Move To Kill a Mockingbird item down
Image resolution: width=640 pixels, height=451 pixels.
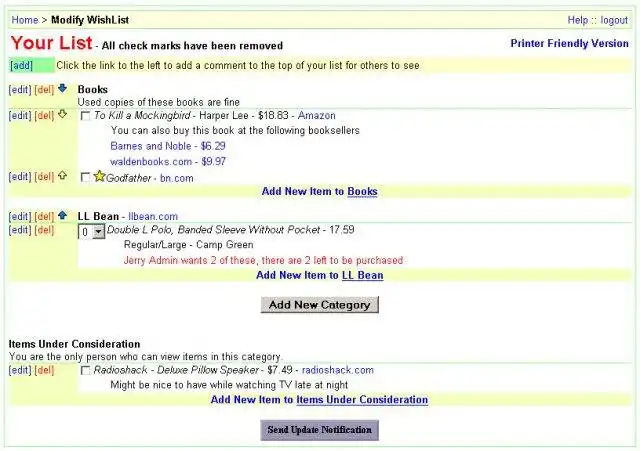click(x=62, y=114)
